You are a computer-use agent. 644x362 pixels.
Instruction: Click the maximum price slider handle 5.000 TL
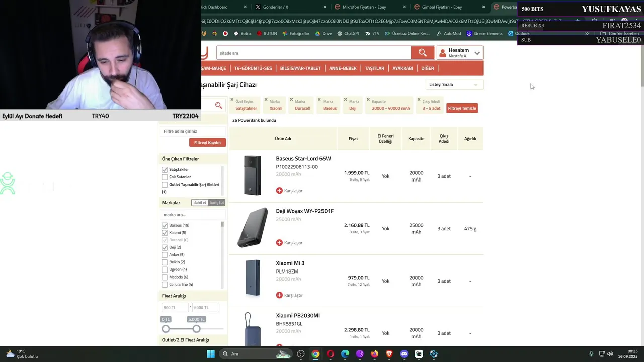coord(196,329)
